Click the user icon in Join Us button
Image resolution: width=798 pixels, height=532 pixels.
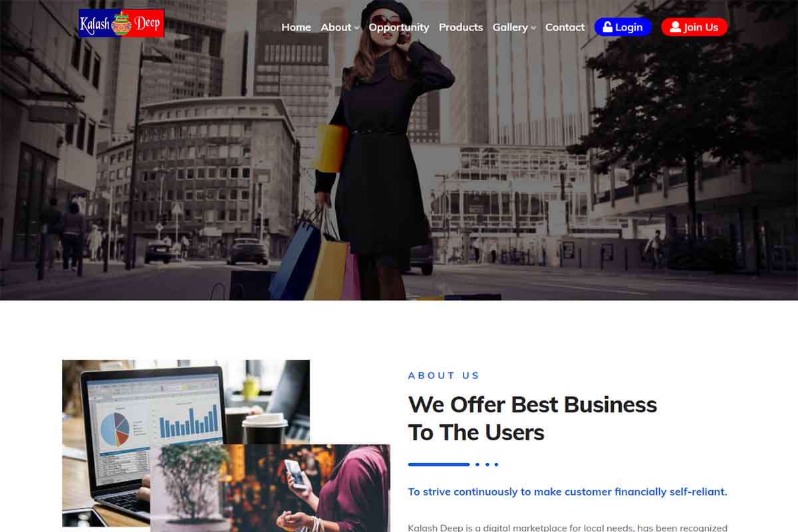(675, 27)
